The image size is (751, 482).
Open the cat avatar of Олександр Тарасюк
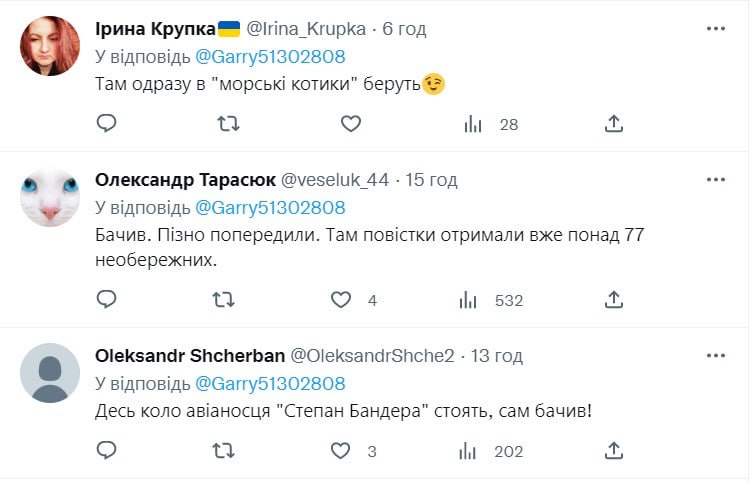point(50,197)
